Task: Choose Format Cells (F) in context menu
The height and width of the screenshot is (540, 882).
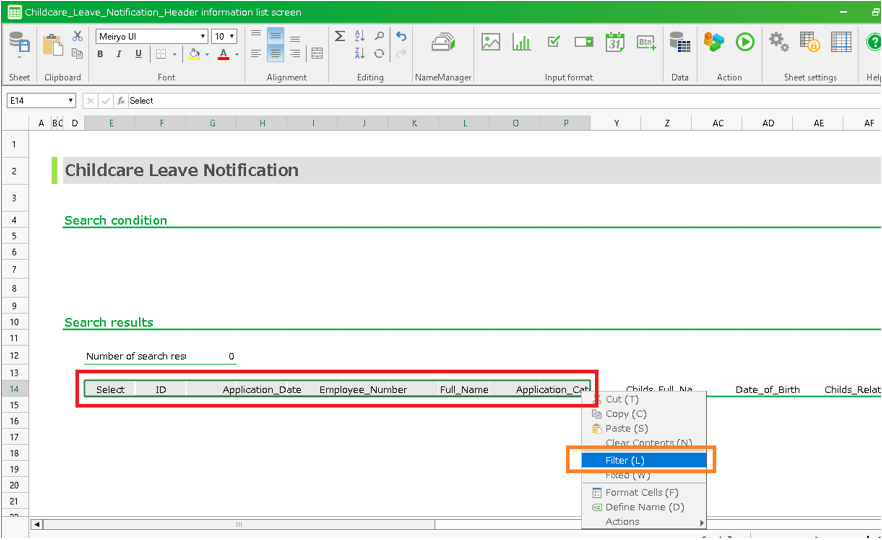Action: pyautogui.click(x=641, y=492)
